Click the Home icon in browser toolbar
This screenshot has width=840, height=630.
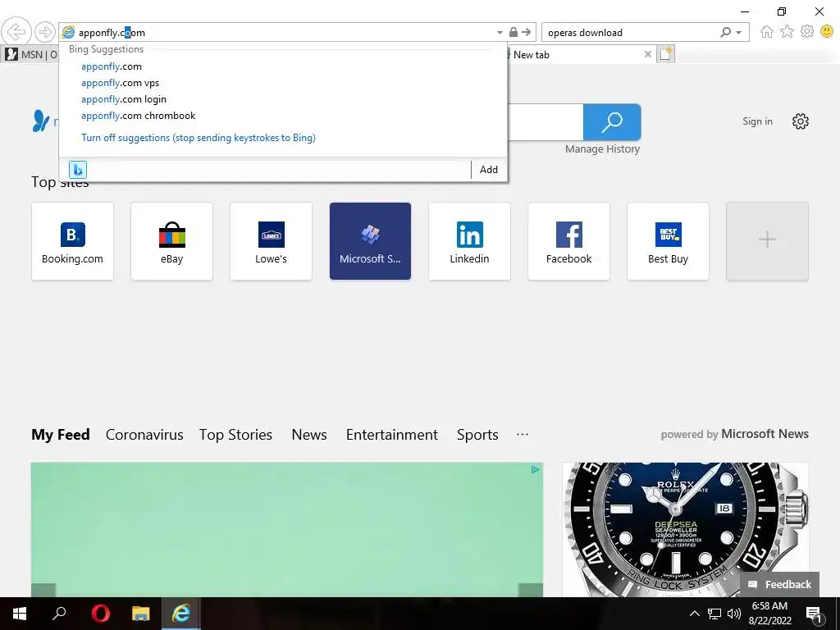[x=767, y=32]
